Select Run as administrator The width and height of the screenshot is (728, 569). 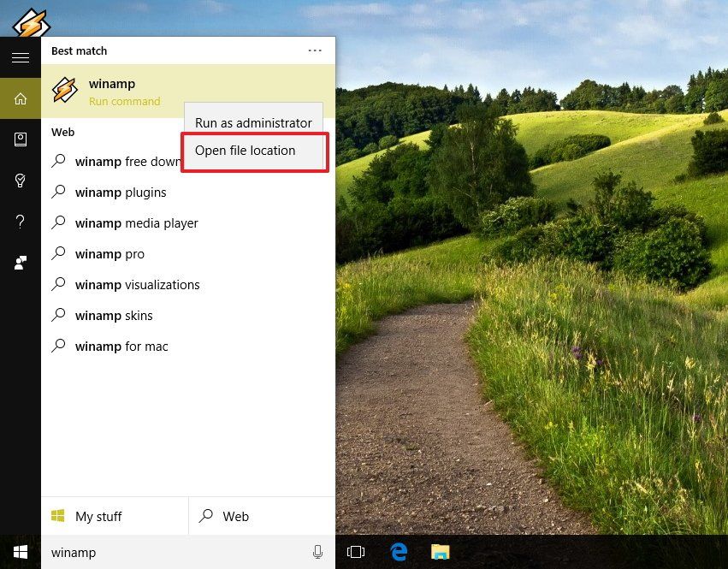[x=253, y=122]
